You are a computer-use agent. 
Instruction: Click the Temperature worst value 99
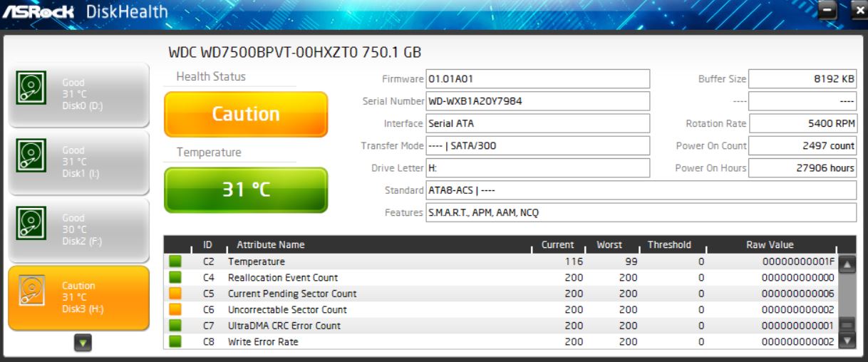[x=631, y=262]
